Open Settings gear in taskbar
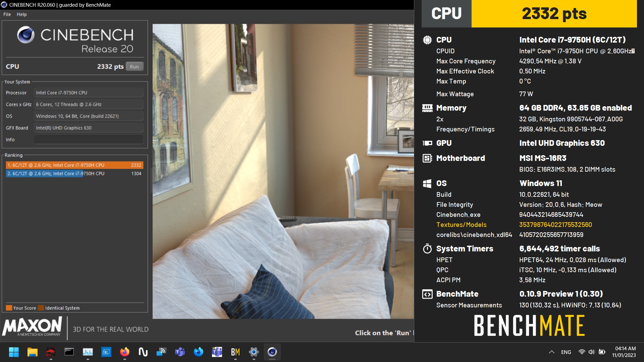This screenshot has width=644, height=362. (x=254, y=352)
